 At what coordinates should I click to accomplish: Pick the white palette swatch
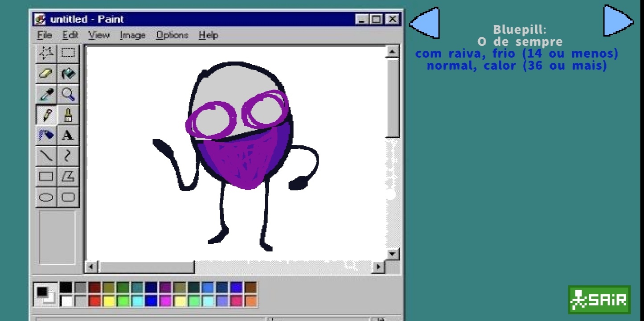click(x=66, y=301)
